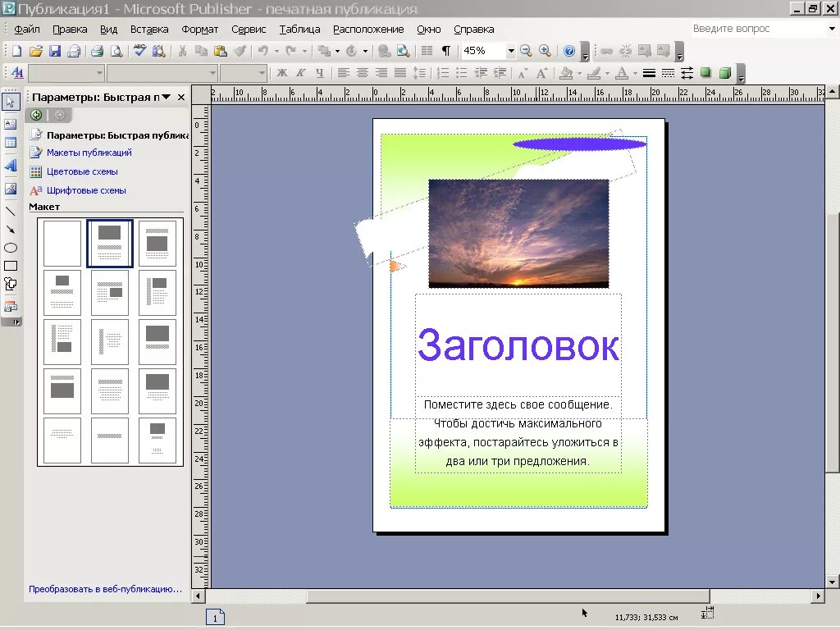Expand Formatting toolbar options arrow
Screen dimensions: 840x630
pos(741,74)
